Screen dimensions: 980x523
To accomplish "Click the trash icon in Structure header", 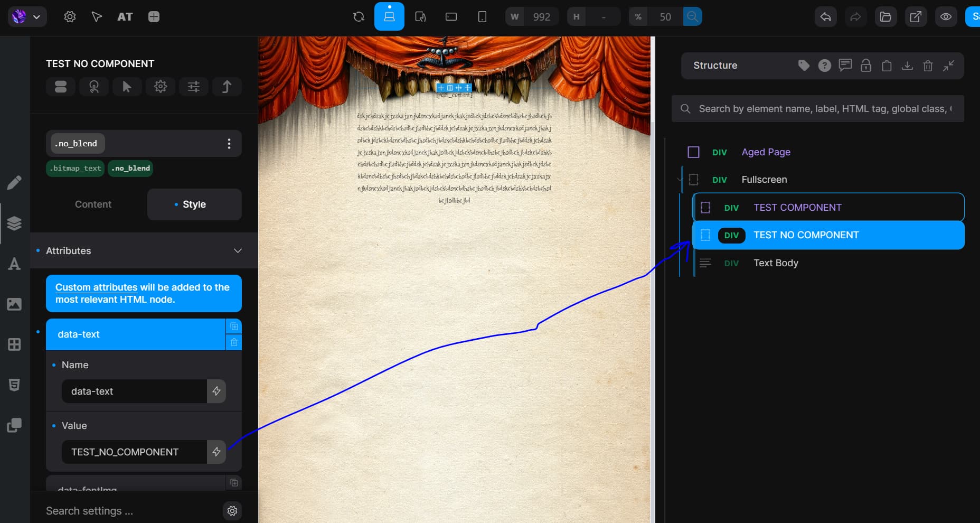I will 928,66.
